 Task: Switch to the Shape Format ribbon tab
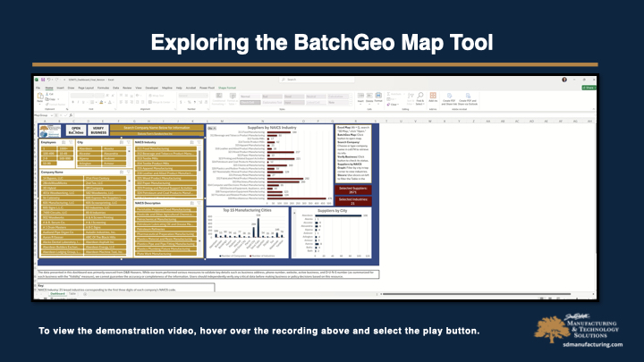click(227, 88)
